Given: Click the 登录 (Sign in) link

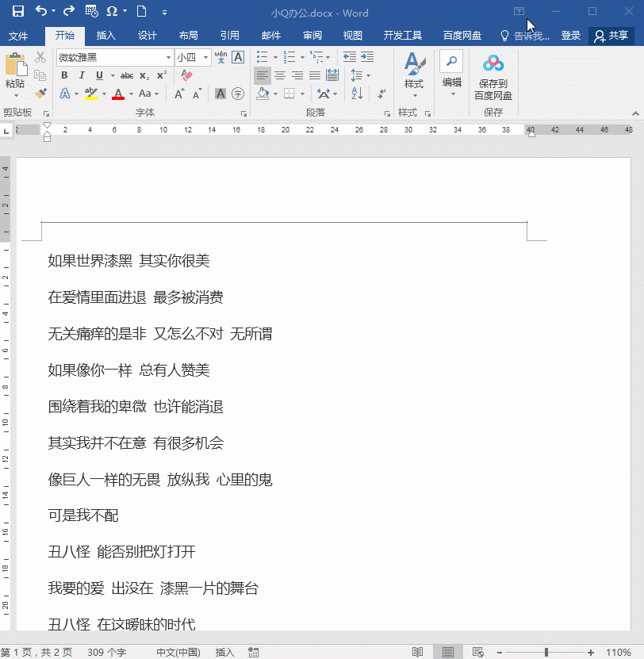Looking at the screenshot, I should (570, 36).
